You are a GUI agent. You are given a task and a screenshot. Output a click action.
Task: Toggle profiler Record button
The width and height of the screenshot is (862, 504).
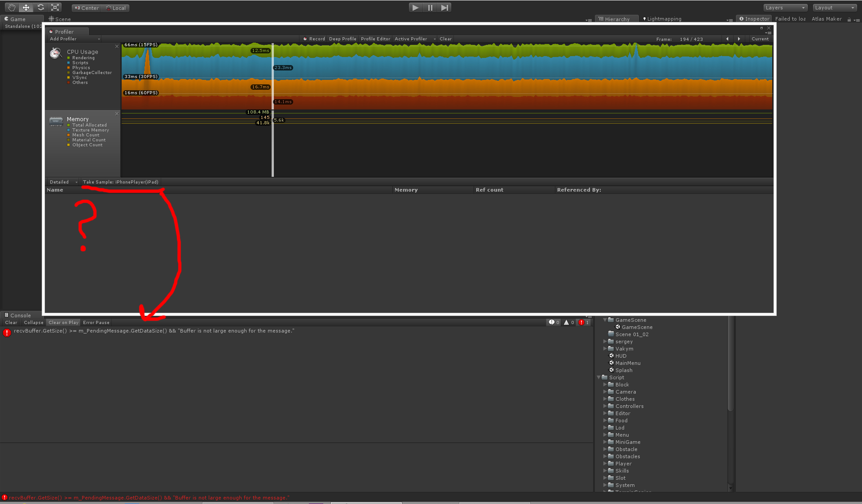(314, 39)
